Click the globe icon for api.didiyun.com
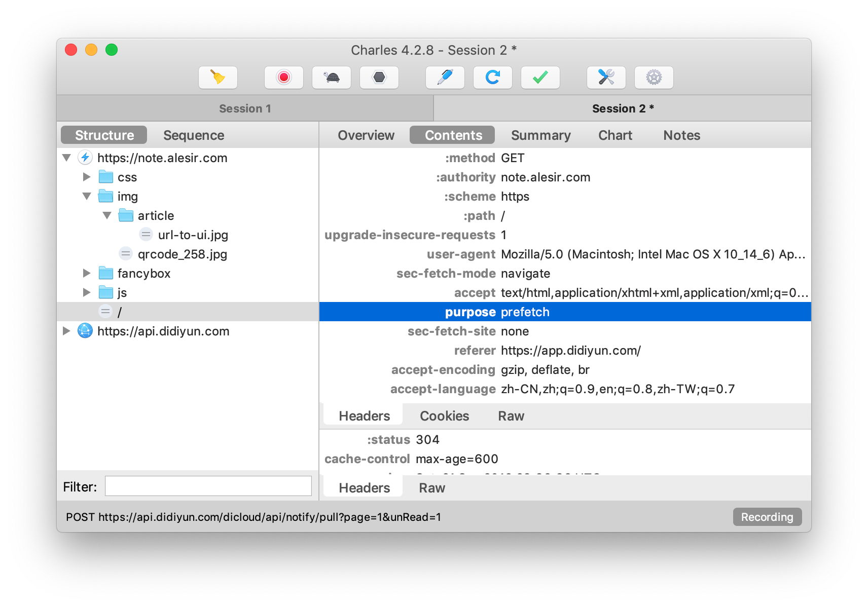Viewport: 868px width, 607px height. (85, 331)
